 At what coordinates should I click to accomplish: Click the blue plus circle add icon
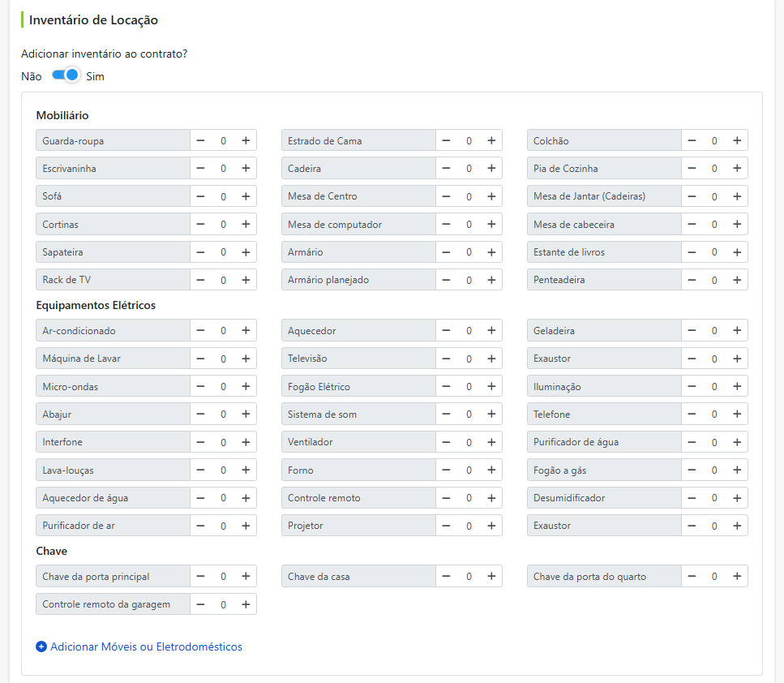41,646
